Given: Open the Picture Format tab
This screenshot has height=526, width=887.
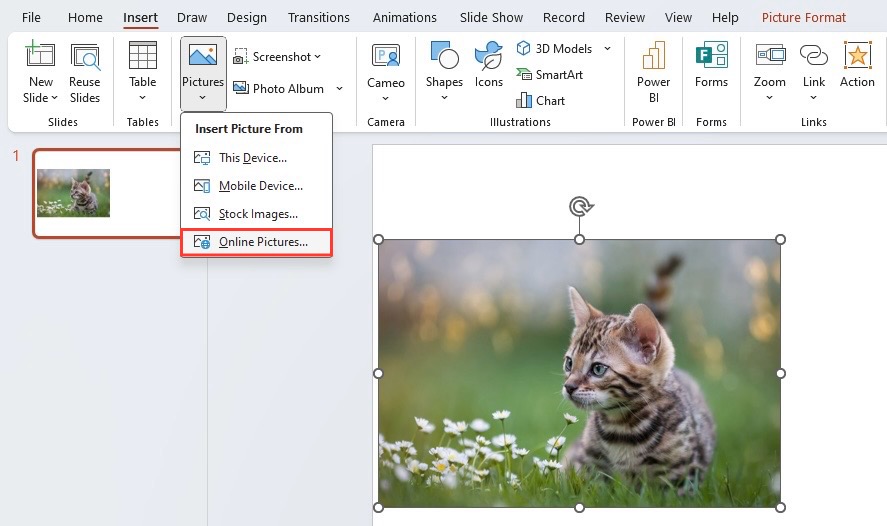Looking at the screenshot, I should (803, 18).
